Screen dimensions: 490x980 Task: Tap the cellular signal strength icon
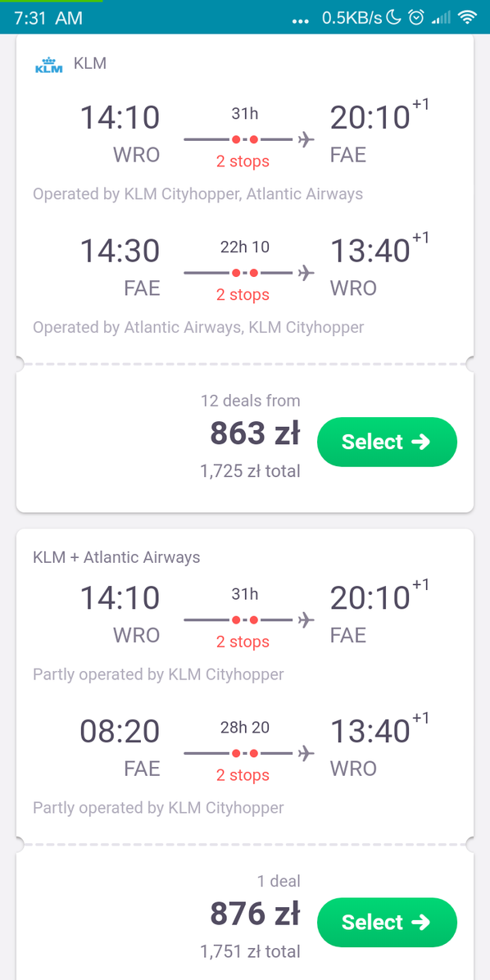[x=442, y=17]
